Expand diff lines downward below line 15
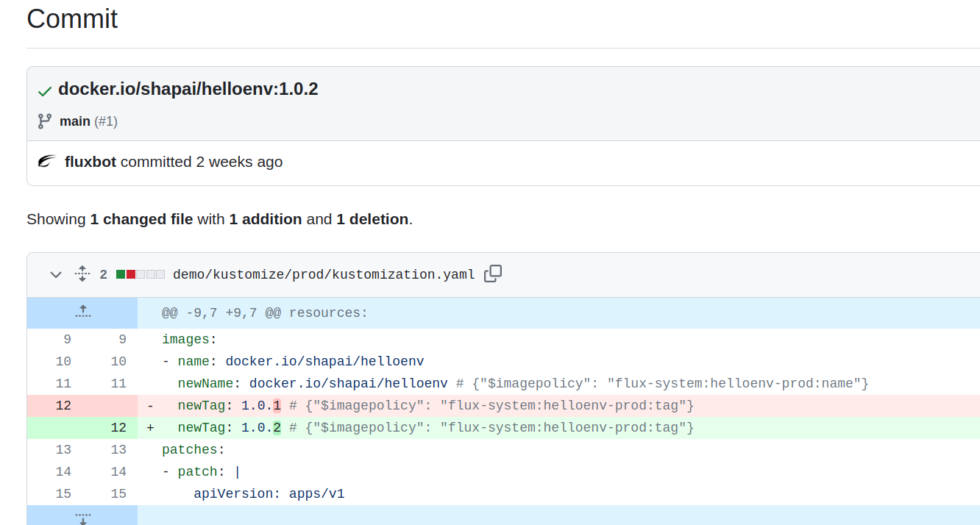Viewport: 980px width, 525px height. (82, 517)
